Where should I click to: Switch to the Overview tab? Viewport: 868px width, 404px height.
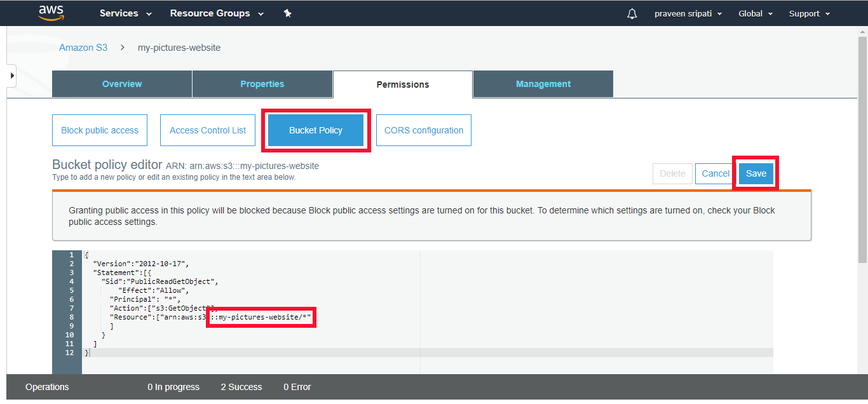(x=121, y=83)
